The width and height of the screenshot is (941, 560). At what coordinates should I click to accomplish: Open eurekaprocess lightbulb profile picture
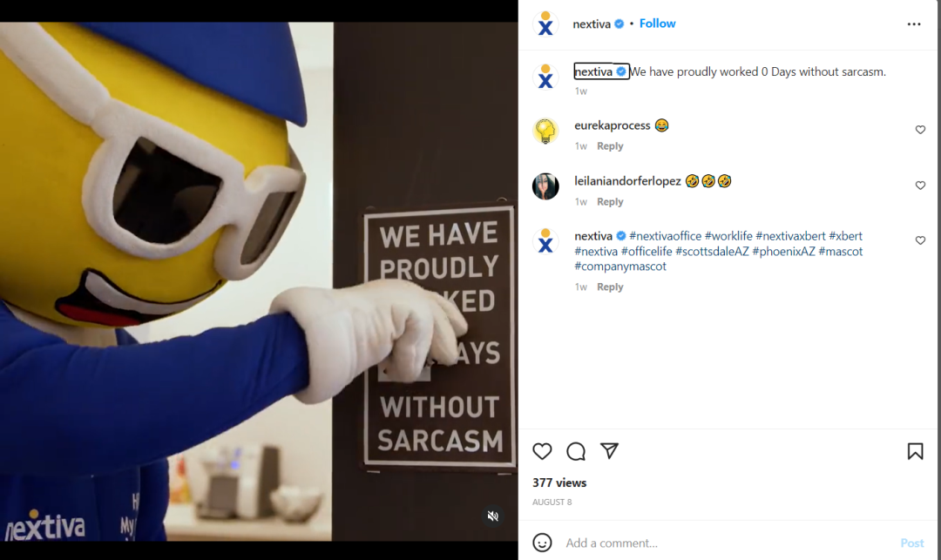click(545, 131)
